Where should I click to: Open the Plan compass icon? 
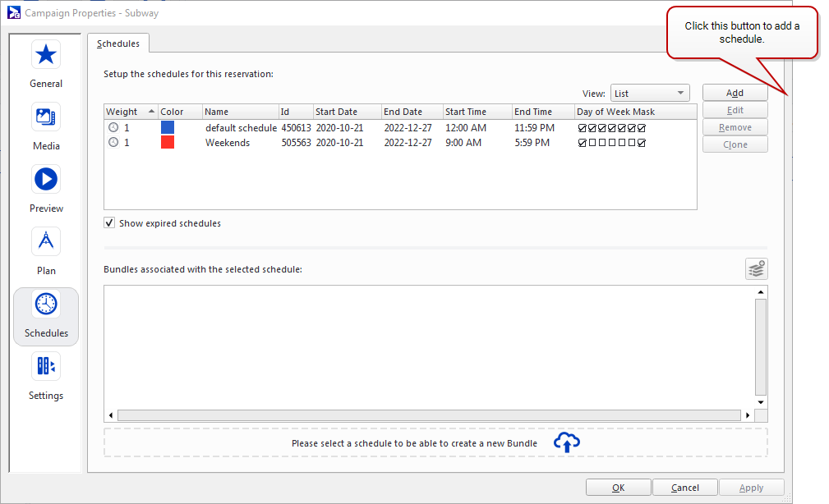(x=46, y=241)
